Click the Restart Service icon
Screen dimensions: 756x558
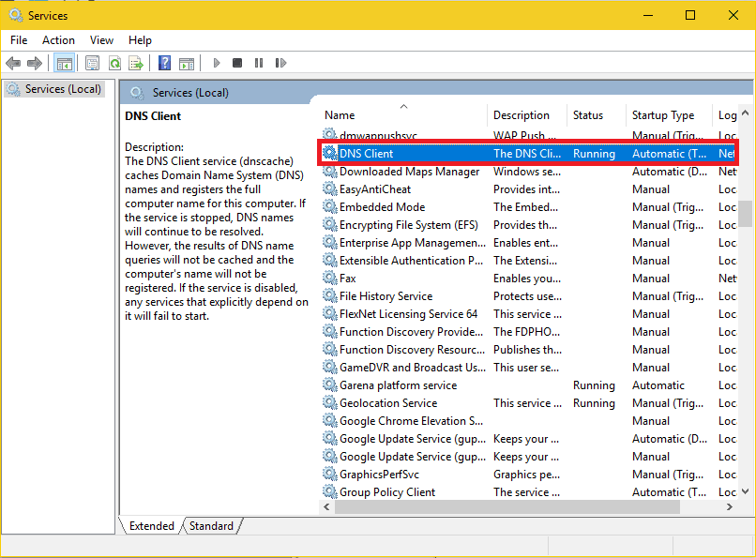pos(280,63)
